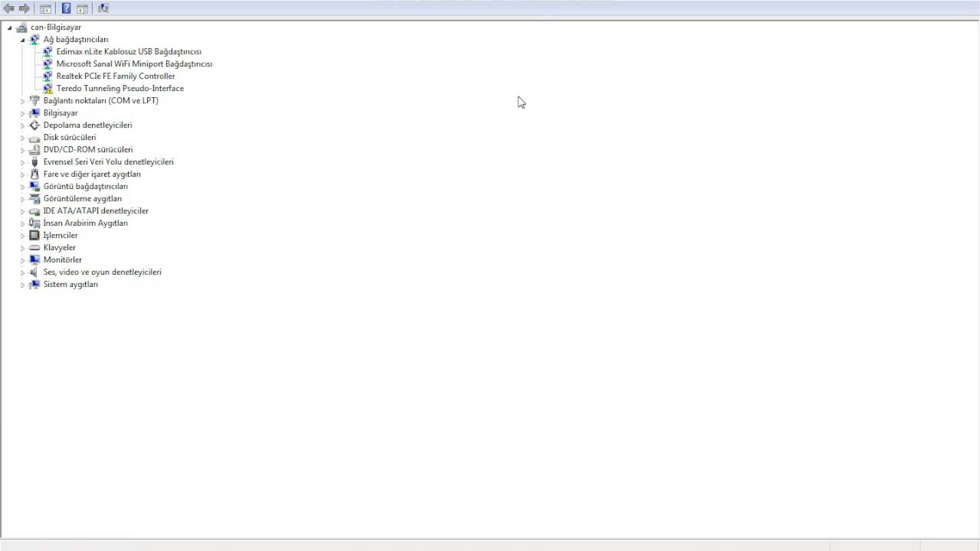Select Microsoft Sanal WiFi Miniport Bağdaştırıcısı
The width and height of the screenshot is (980, 551).
point(134,64)
